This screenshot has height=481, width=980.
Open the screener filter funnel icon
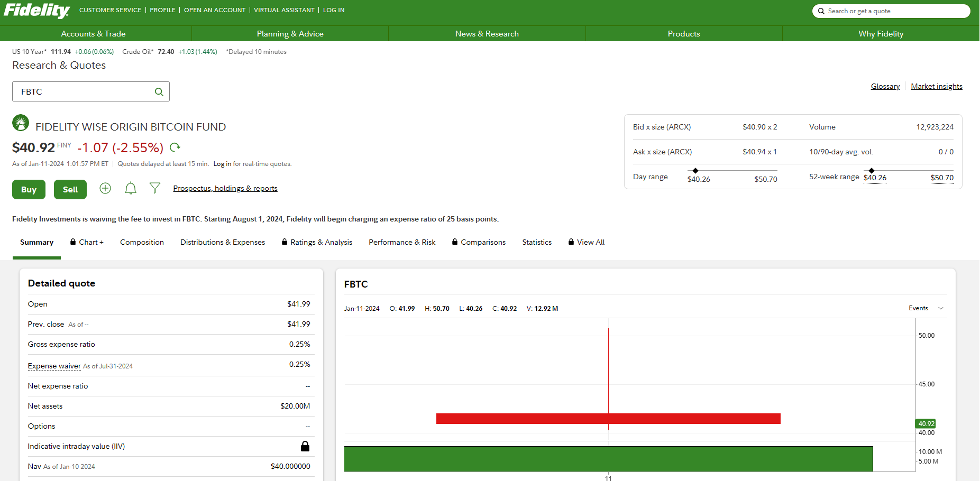[x=155, y=188]
